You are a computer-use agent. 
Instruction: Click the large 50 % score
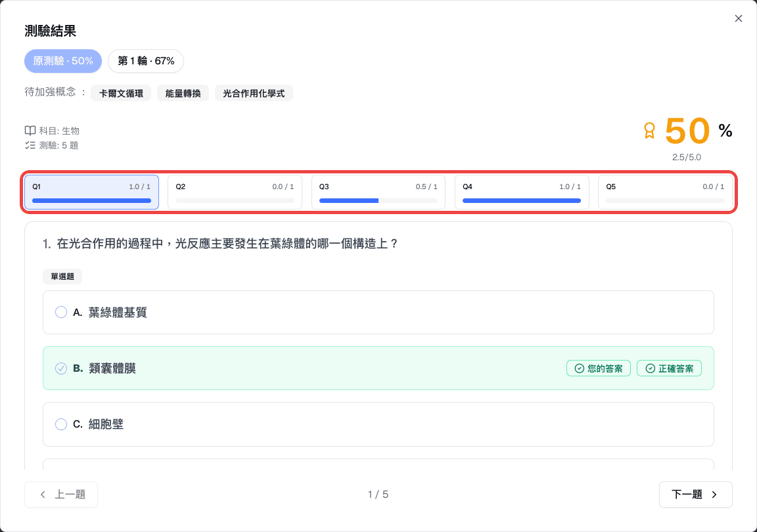(698, 131)
